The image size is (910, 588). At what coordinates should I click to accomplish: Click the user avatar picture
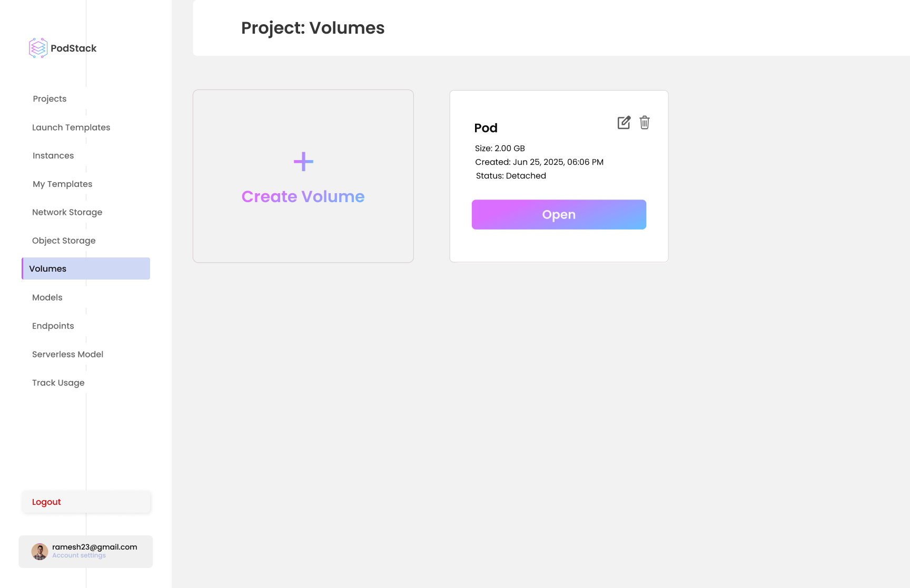(x=39, y=552)
